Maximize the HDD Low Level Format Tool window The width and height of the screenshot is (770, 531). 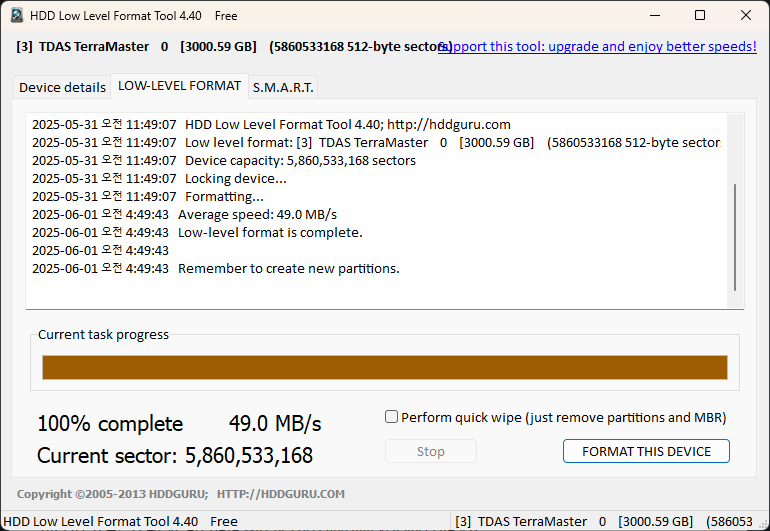pos(700,15)
